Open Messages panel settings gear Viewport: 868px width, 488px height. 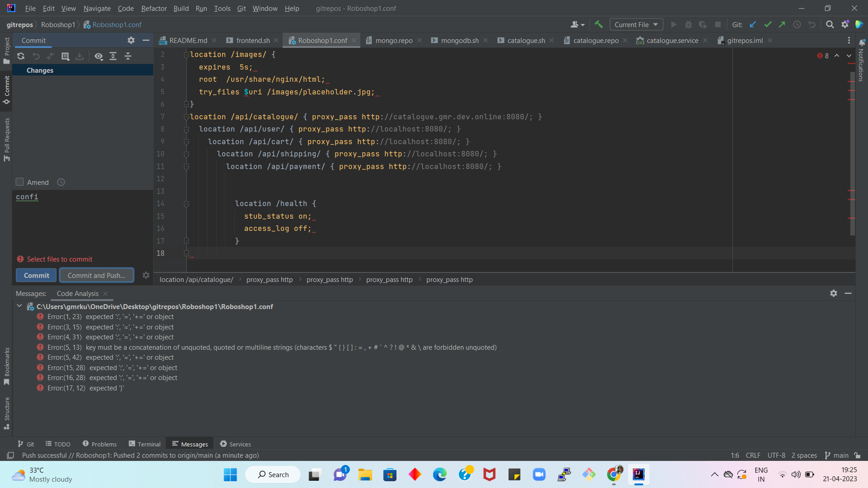point(834,293)
